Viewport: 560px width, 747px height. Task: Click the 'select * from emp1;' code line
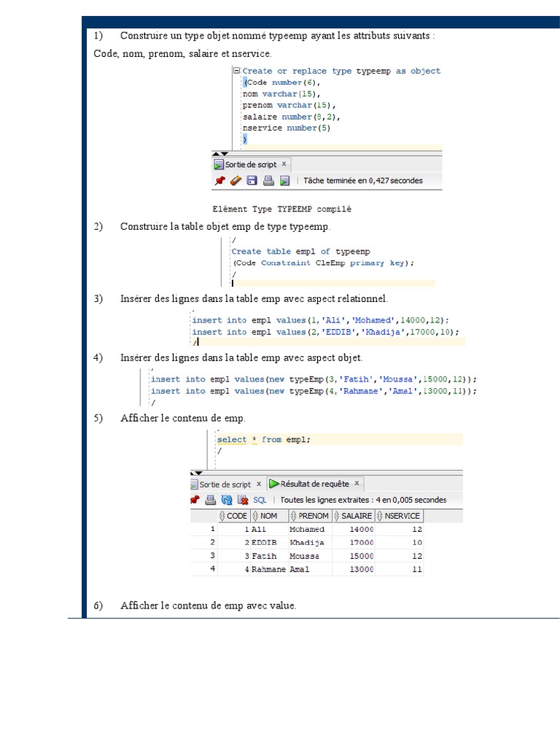tap(263, 439)
